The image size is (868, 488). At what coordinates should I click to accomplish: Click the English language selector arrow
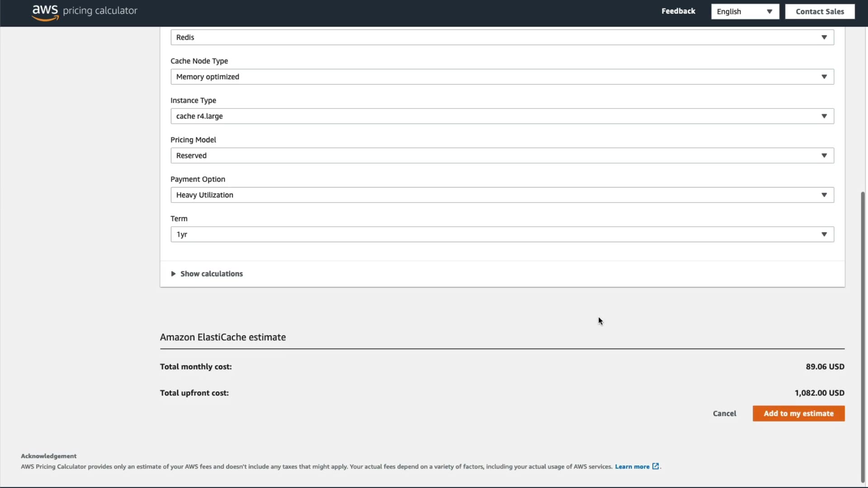[769, 12]
